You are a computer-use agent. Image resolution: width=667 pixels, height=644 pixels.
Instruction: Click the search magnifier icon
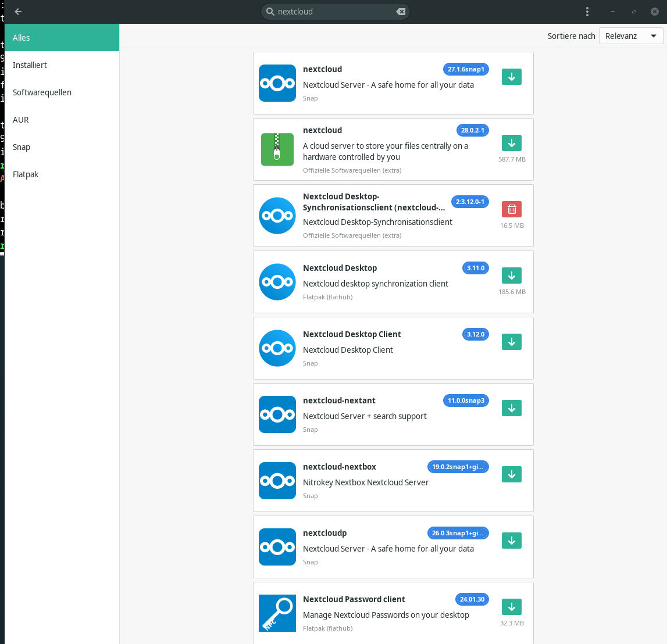tap(270, 12)
